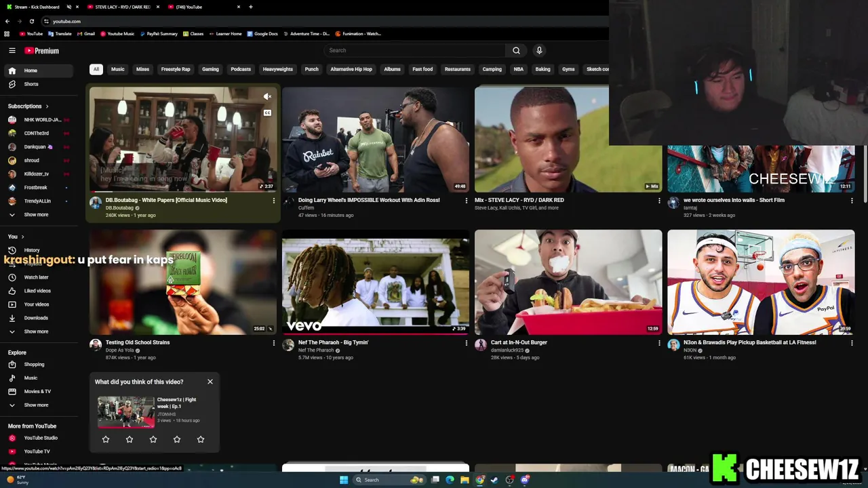868x488 pixels.
Task: Click the YouTube search input field
Action: [414, 50]
